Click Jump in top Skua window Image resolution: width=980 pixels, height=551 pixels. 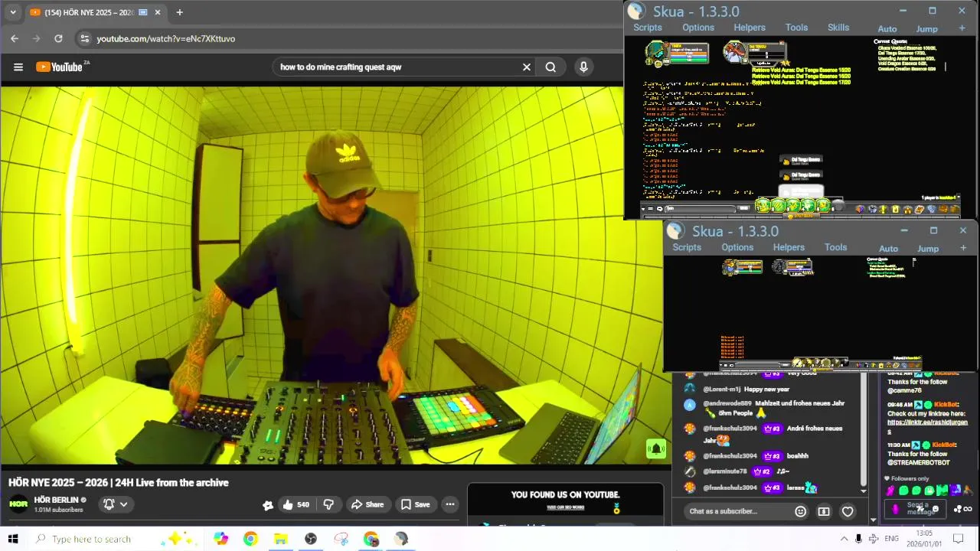click(927, 29)
